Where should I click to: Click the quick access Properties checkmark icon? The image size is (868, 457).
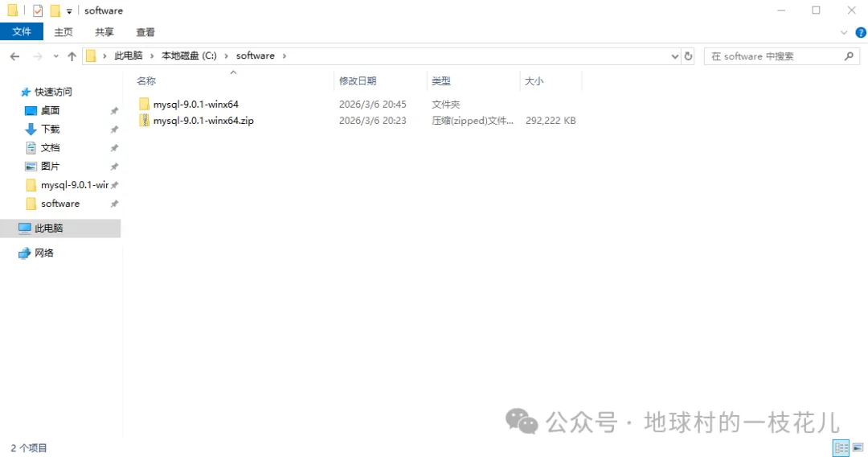pyautogui.click(x=38, y=10)
